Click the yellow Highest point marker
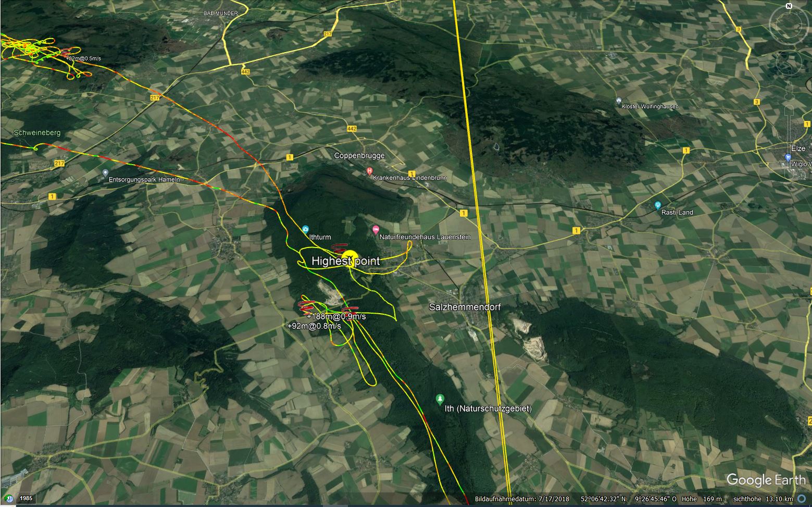The image size is (812, 507). pyautogui.click(x=349, y=258)
